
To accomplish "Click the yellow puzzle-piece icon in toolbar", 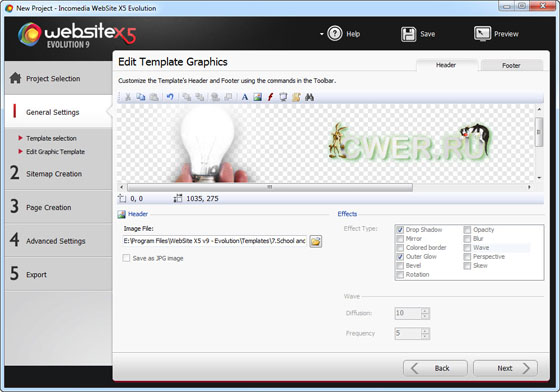I will [x=296, y=97].
